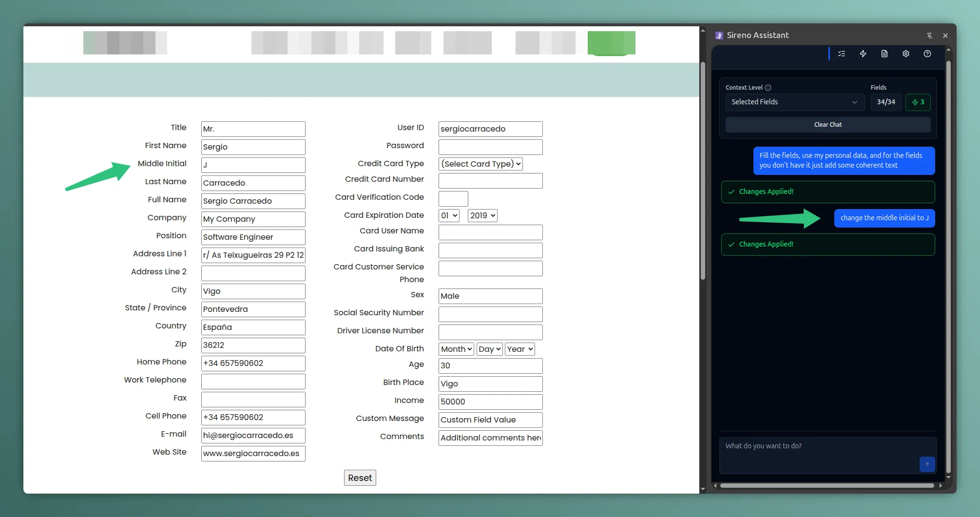This screenshot has height=517, width=980.
Task: Click the Password input field
Action: 490,147
